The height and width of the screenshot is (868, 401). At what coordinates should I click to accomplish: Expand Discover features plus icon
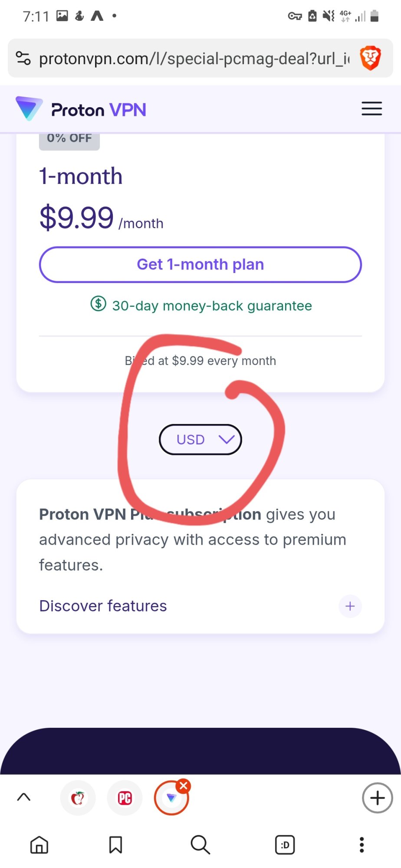point(350,606)
